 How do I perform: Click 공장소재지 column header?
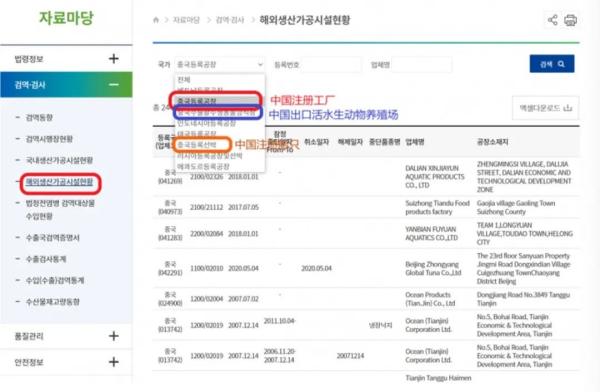click(x=492, y=142)
